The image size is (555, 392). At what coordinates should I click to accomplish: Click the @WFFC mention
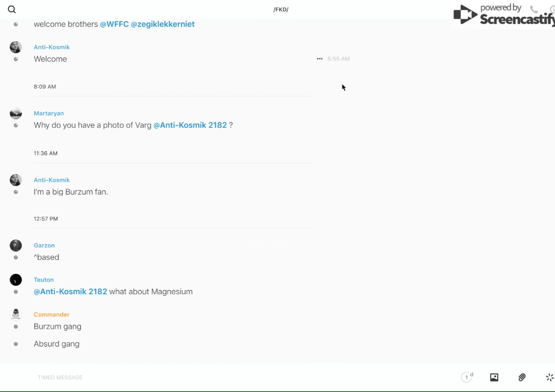pos(114,24)
